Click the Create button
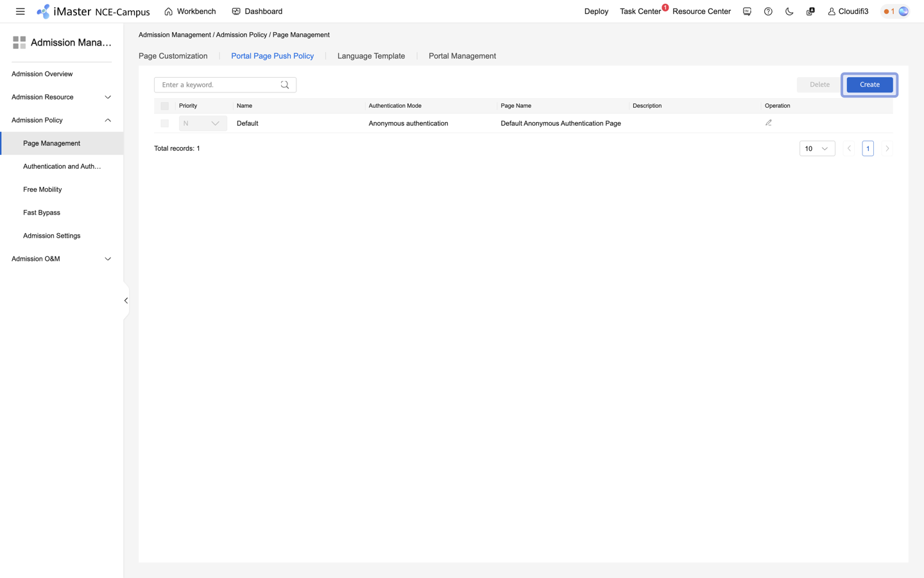This screenshot has width=924, height=578. coord(869,84)
